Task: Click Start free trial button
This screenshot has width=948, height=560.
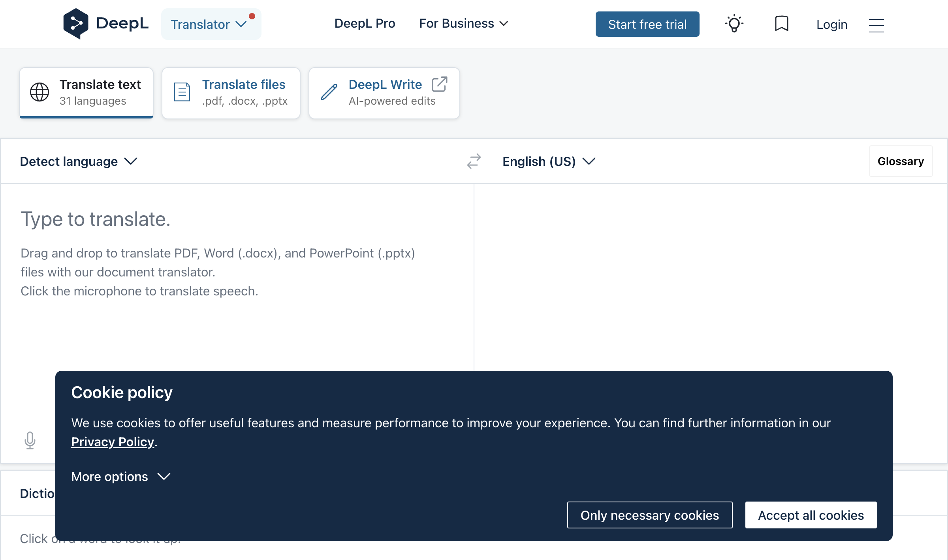Action: [x=647, y=24]
